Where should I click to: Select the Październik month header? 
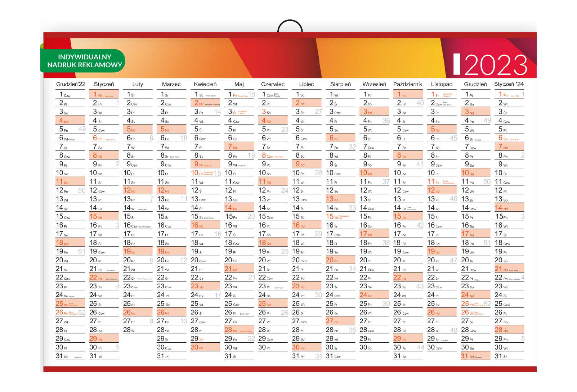pyautogui.click(x=408, y=84)
